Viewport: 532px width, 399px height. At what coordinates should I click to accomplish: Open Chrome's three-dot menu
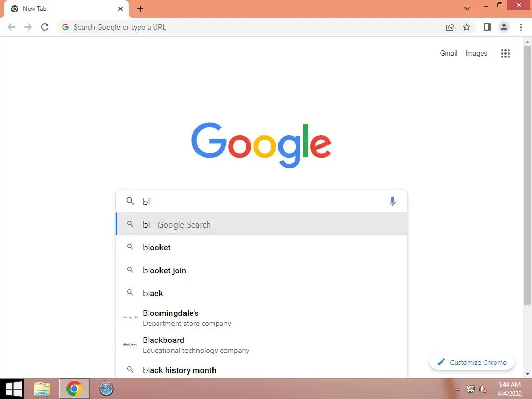pyautogui.click(x=521, y=27)
